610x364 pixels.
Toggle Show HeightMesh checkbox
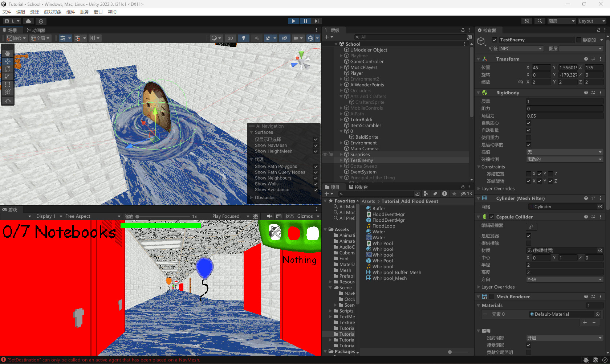click(316, 151)
